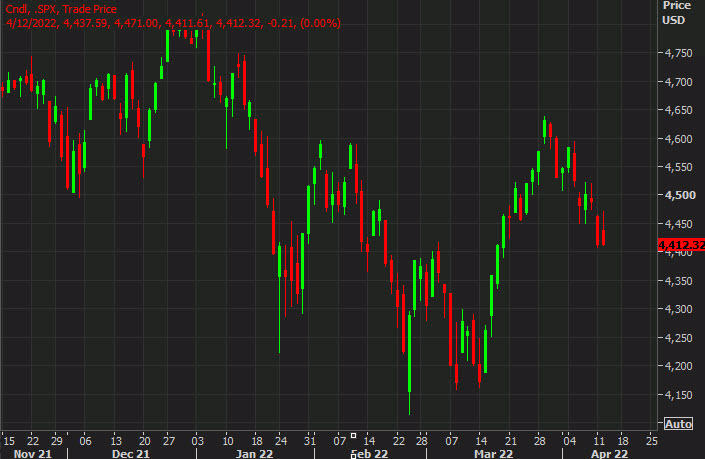Click the small square marker near Feb 07

pos(353,435)
